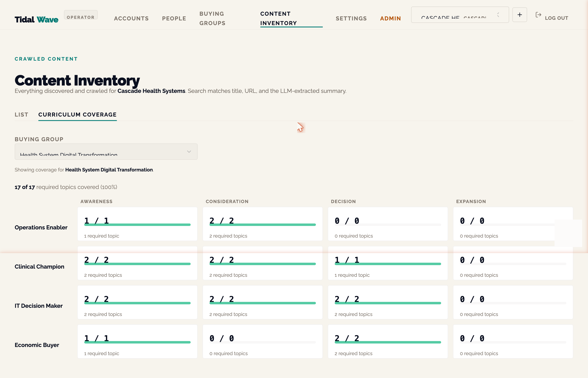Click the Decision column header
588x378 pixels.
[343, 201]
